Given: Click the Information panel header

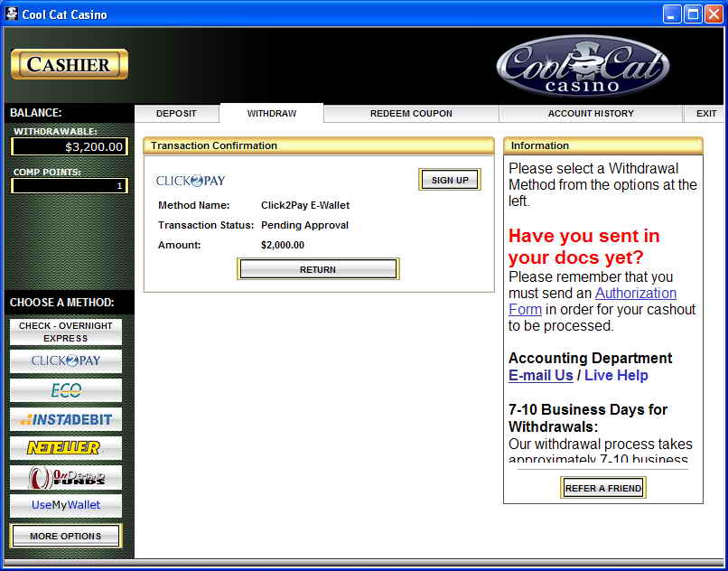Looking at the screenshot, I should pyautogui.click(x=603, y=145).
